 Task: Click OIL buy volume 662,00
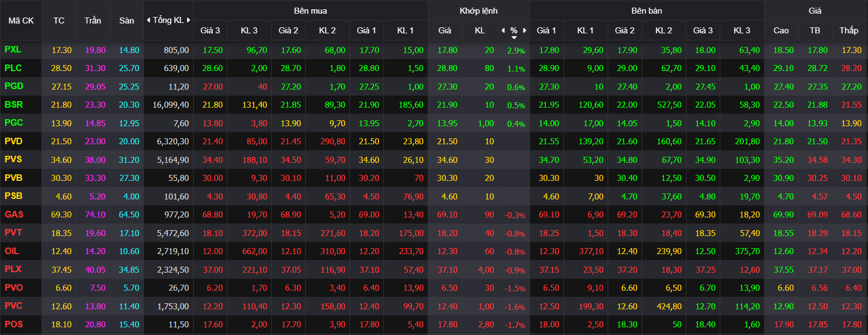(255, 251)
